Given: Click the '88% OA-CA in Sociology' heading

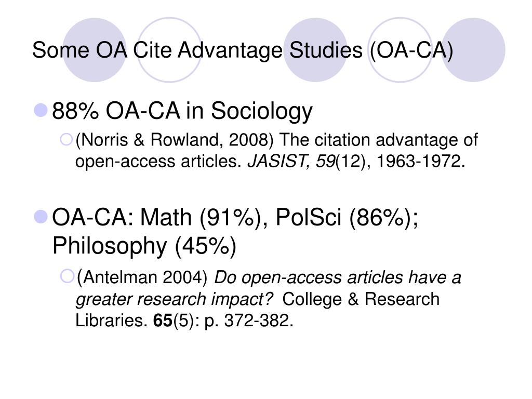Looking at the screenshot, I should point(182,111).
